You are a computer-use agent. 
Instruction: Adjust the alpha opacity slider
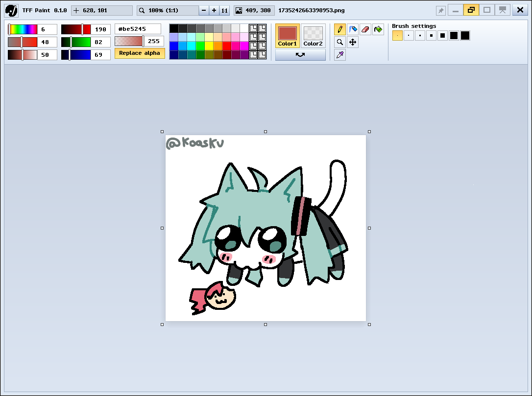pos(130,41)
